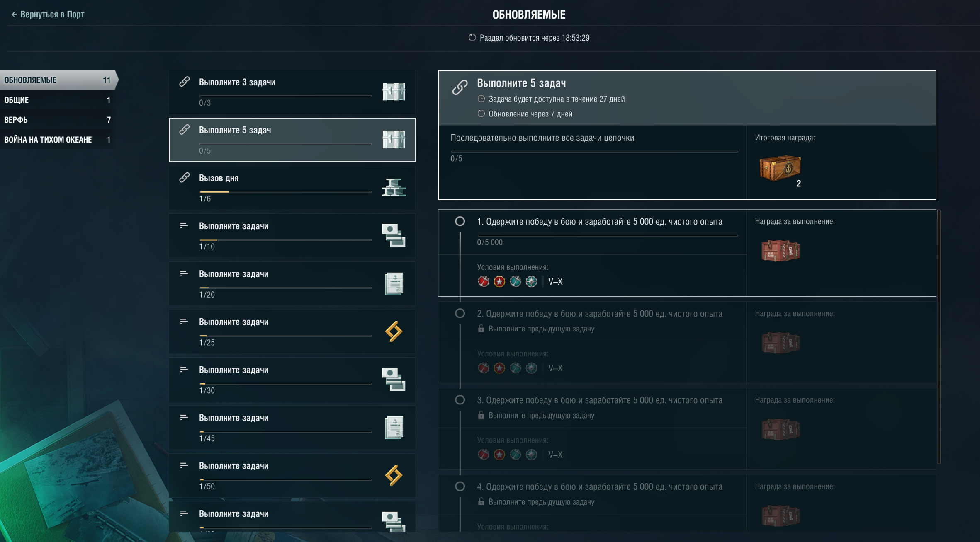Click the gold diamond reward icon on 1/50 mission
This screenshot has width=980, height=542.
[x=394, y=475]
